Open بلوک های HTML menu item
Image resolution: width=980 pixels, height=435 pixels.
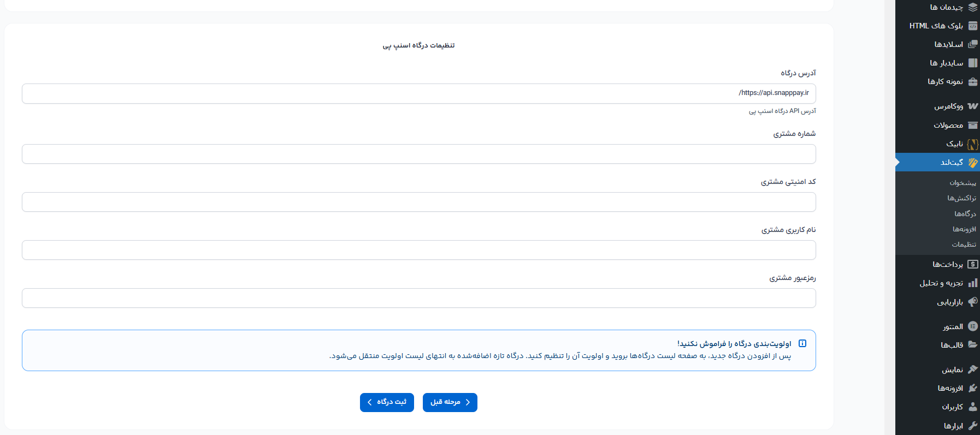click(937, 26)
